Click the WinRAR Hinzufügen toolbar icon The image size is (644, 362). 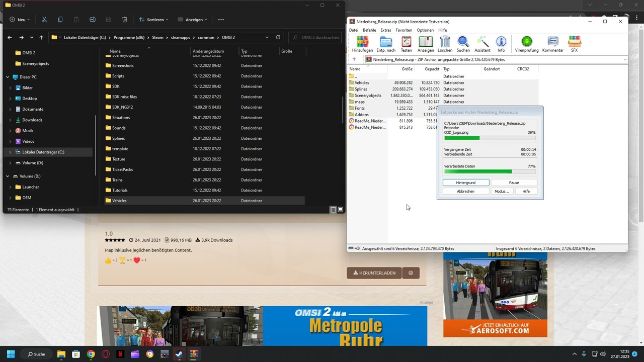(x=362, y=44)
